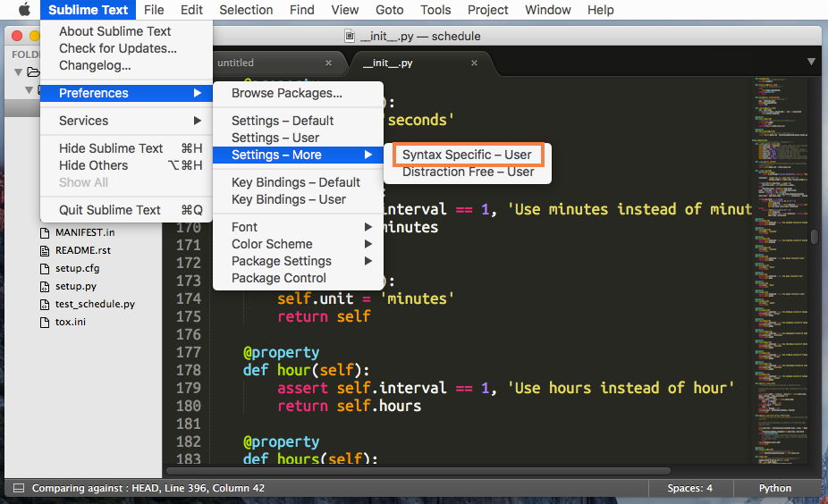Click line number 178 in gutter
Image resolution: width=828 pixels, height=504 pixels.
point(188,370)
